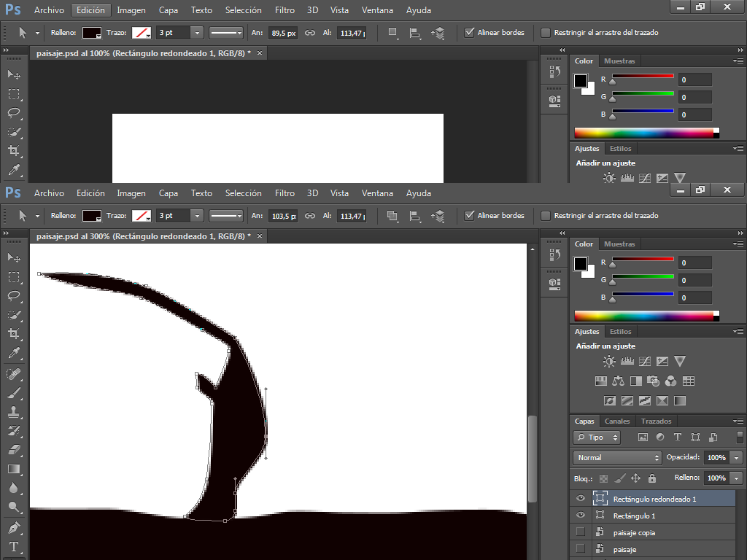Viewport: 747px width, 560px height.
Task: Select the Spot Healing Brush tool
Action: [14, 373]
